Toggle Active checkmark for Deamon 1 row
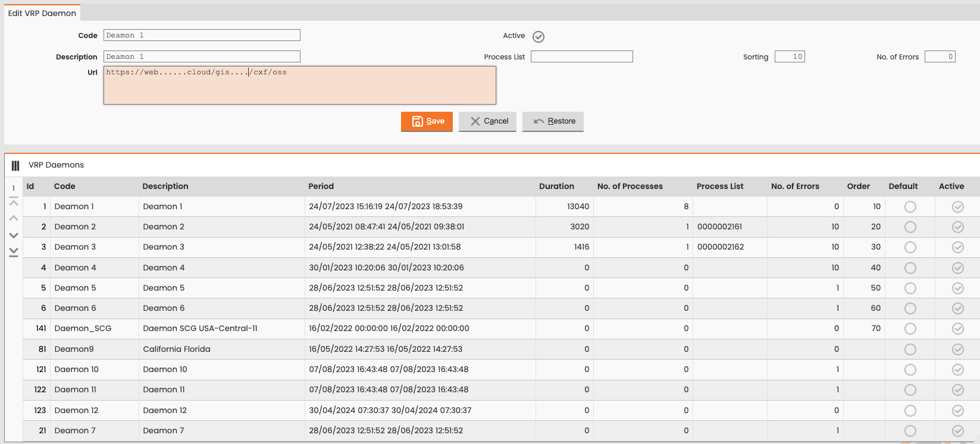 [958, 207]
